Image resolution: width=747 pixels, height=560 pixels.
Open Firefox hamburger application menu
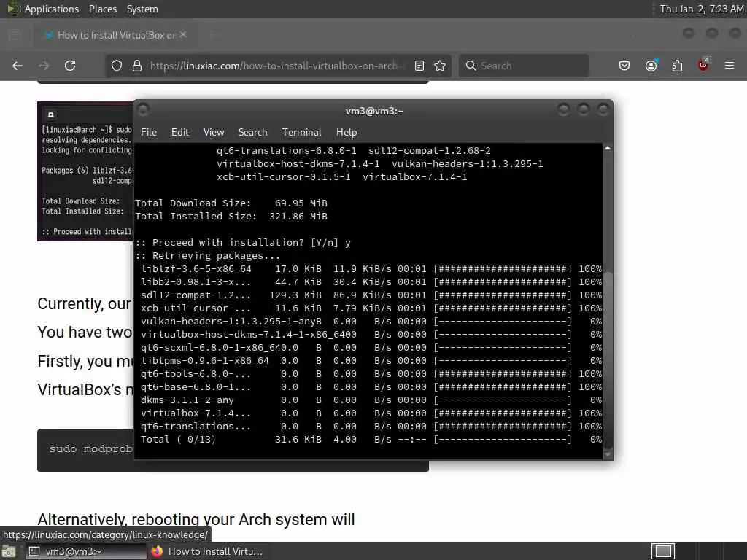coord(729,66)
